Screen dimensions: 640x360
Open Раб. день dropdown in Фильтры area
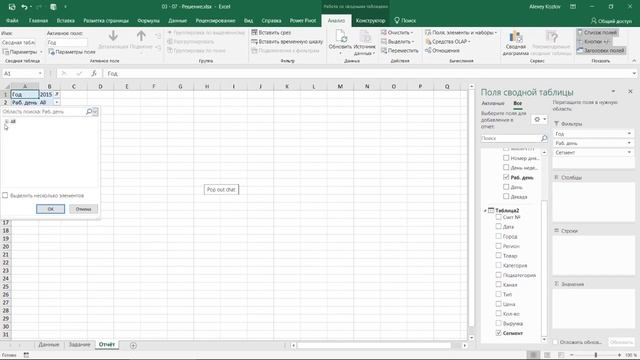pos(629,143)
